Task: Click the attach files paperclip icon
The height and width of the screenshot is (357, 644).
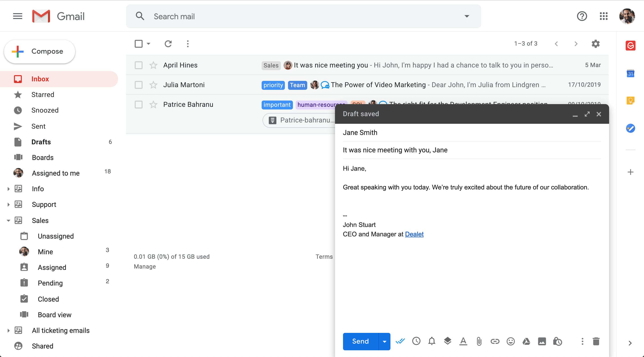Action: coord(479,341)
